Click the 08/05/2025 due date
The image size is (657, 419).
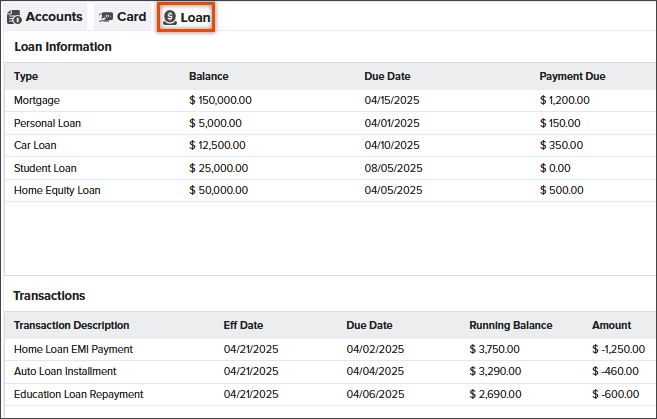point(393,168)
